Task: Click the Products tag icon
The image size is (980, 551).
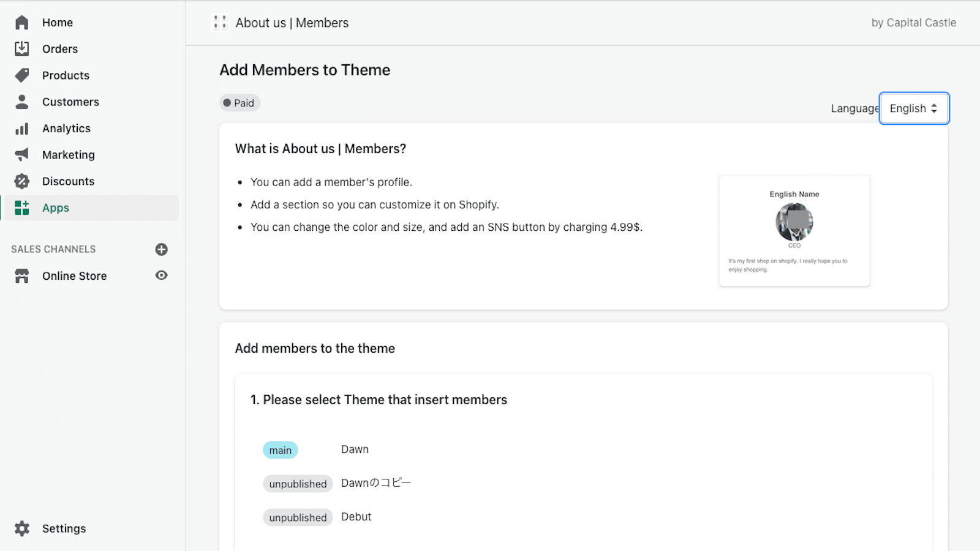Action: (22, 75)
